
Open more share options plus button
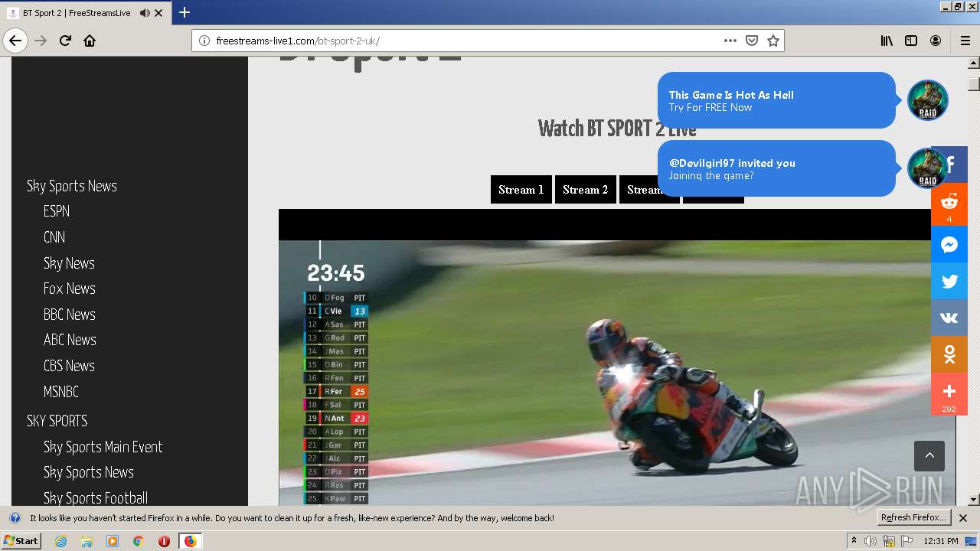pyautogui.click(x=949, y=393)
